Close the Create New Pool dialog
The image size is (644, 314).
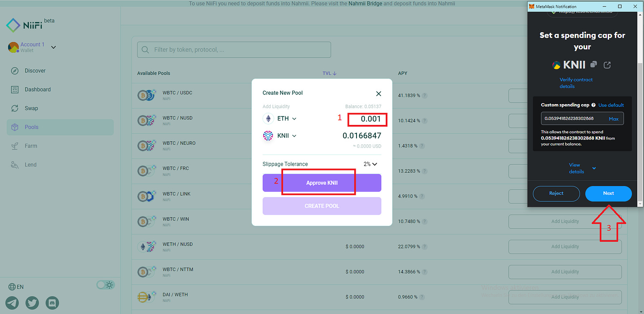pos(379,93)
